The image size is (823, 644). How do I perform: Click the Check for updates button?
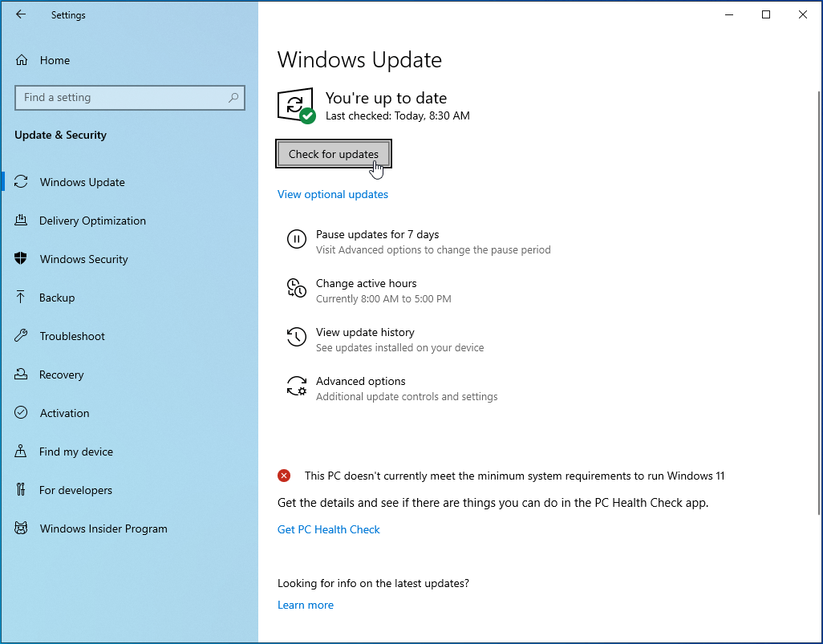pyautogui.click(x=334, y=154)
